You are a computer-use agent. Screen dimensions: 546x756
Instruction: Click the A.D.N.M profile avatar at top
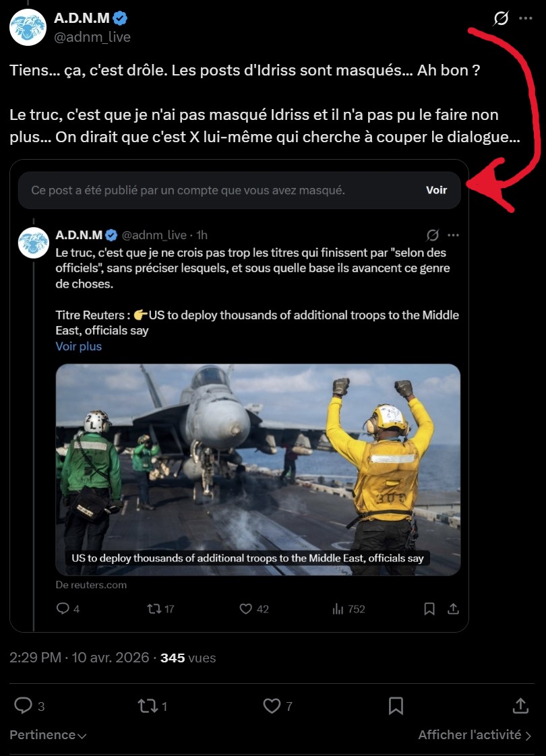point(28,28)
